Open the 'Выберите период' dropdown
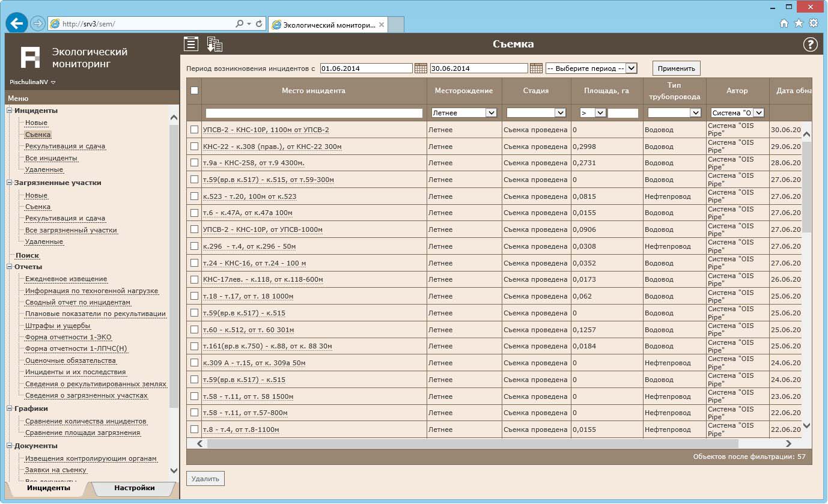 coord(591,68)
